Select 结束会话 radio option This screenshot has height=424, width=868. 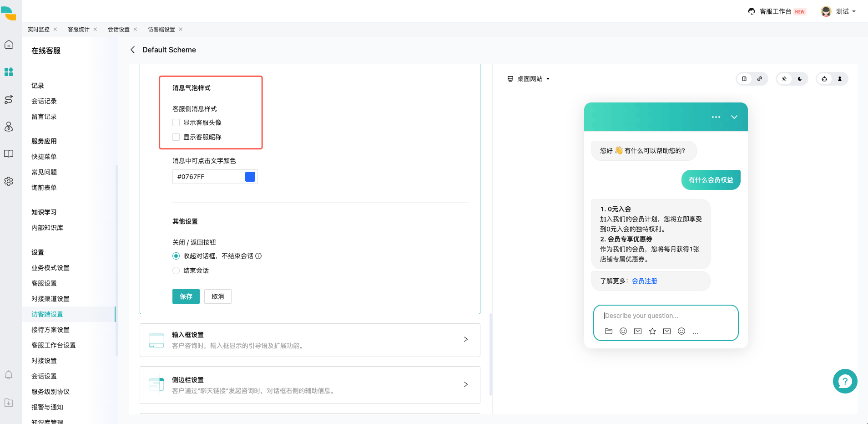(x=176, y=271)
